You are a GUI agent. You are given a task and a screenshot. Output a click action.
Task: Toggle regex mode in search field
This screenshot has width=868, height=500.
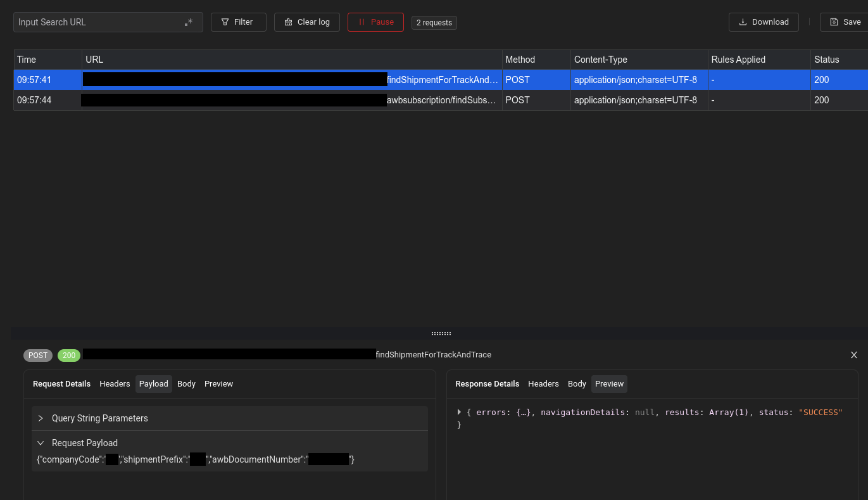[x=189, y=22]
